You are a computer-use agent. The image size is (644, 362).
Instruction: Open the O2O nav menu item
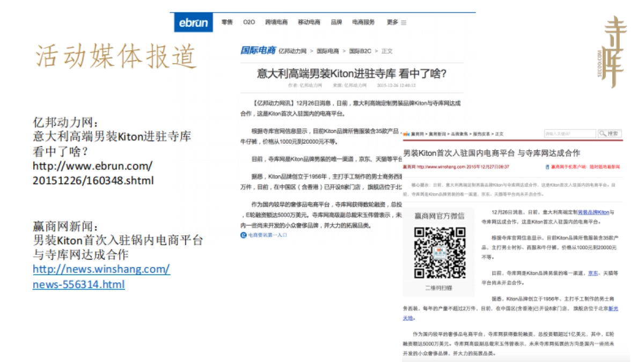point(249,23)
